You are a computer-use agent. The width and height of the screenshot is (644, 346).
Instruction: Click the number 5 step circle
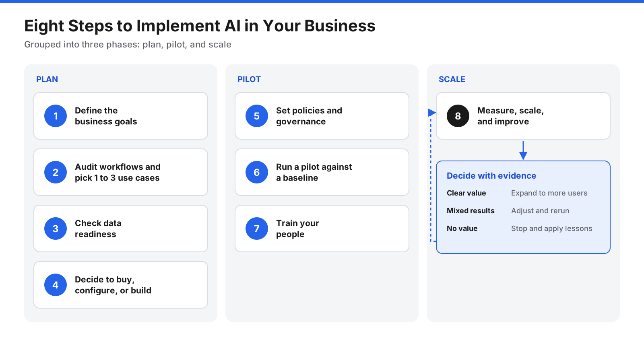(x=257, y=116)
